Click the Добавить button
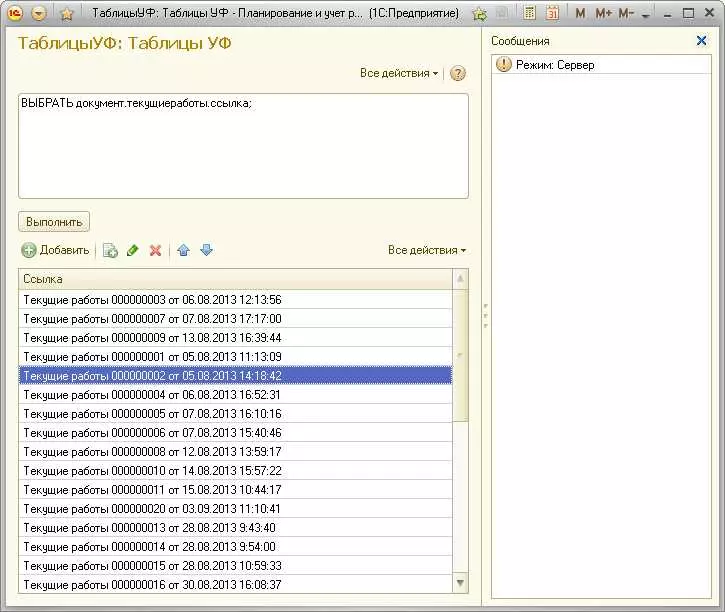Screen dimensions: 725x612 click(x=55, y=250)
